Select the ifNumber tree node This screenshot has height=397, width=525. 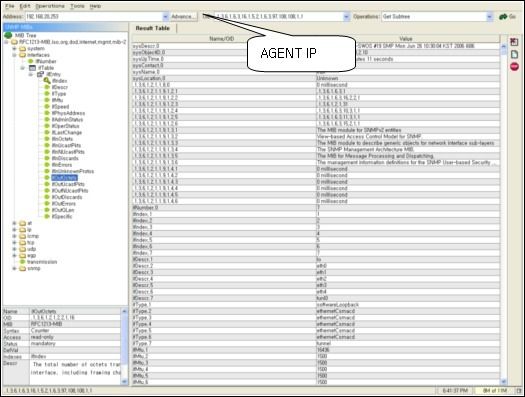(x=46, y=61)
